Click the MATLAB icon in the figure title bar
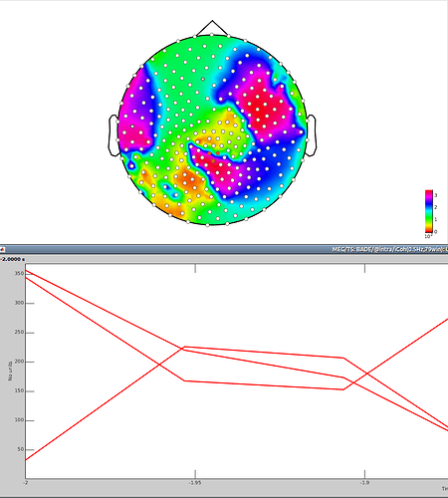 tap(2, 249)
